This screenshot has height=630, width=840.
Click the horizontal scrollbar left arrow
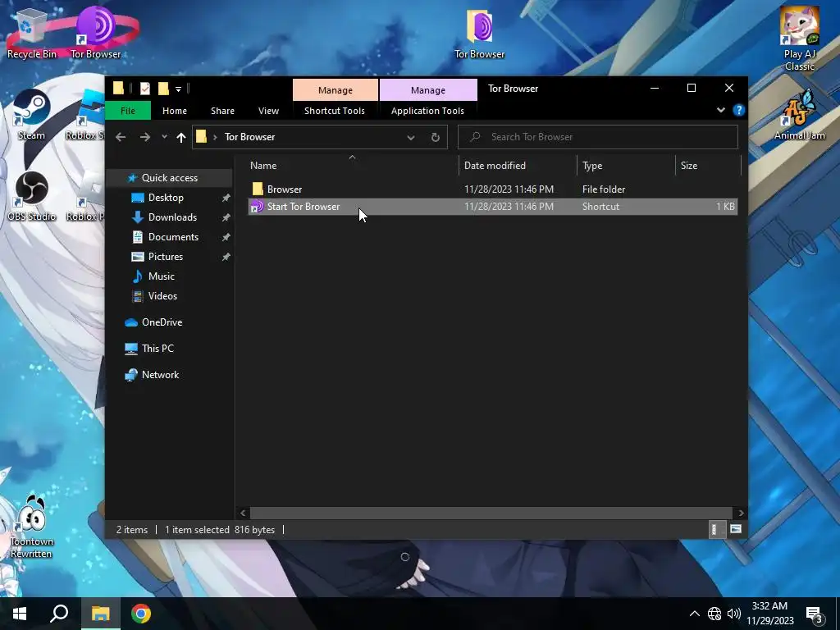tap(243, 513)
